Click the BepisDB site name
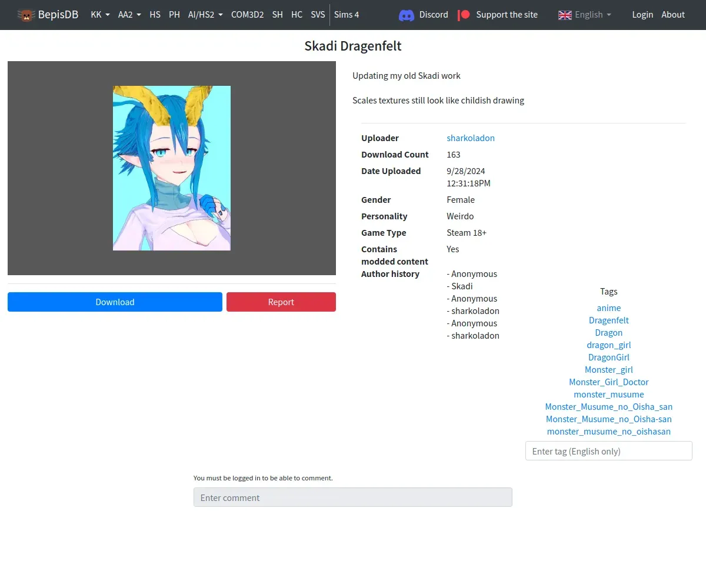The width and height of the screenshot is (706, 588). (x=58, y=15)
